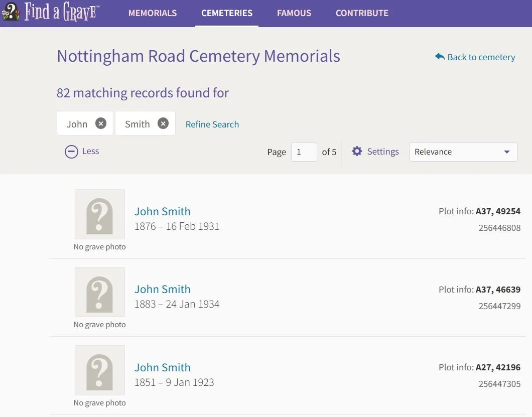Click the John filter chip label
532x417 pixels.
click(x=77, y=124)
